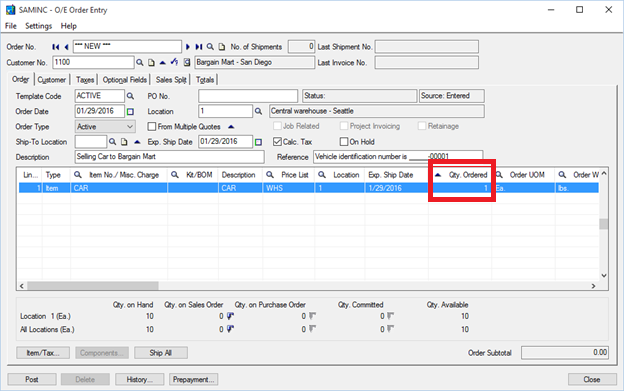
Task: Open Template Code finder
Action: tap(130, 96)
